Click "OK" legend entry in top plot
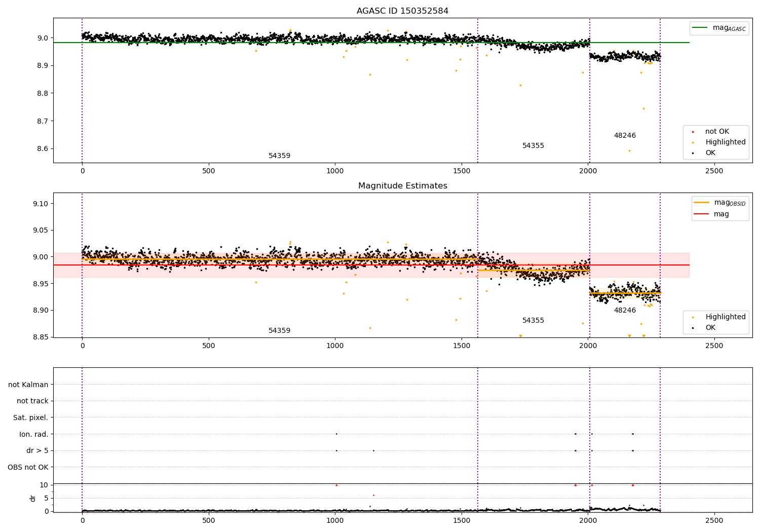 (x=710, y=153)
